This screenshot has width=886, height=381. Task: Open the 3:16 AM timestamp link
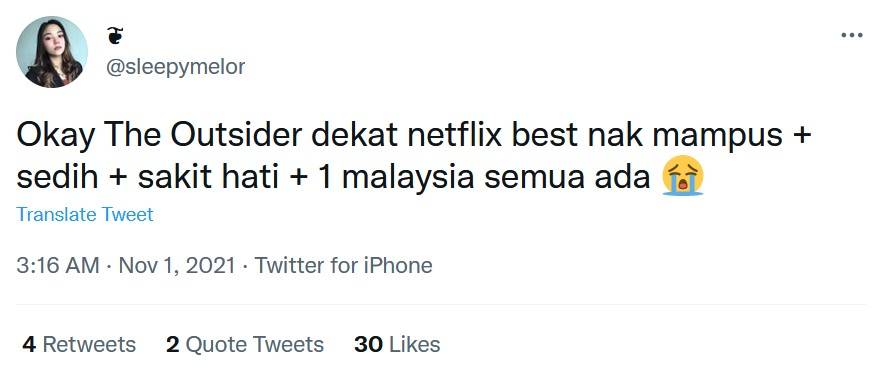pos(58,265)
